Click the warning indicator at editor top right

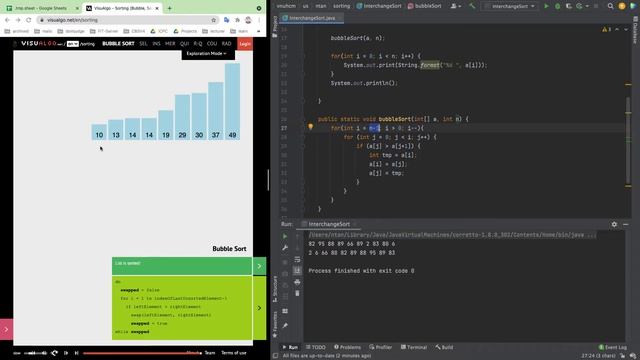point(607,29)
